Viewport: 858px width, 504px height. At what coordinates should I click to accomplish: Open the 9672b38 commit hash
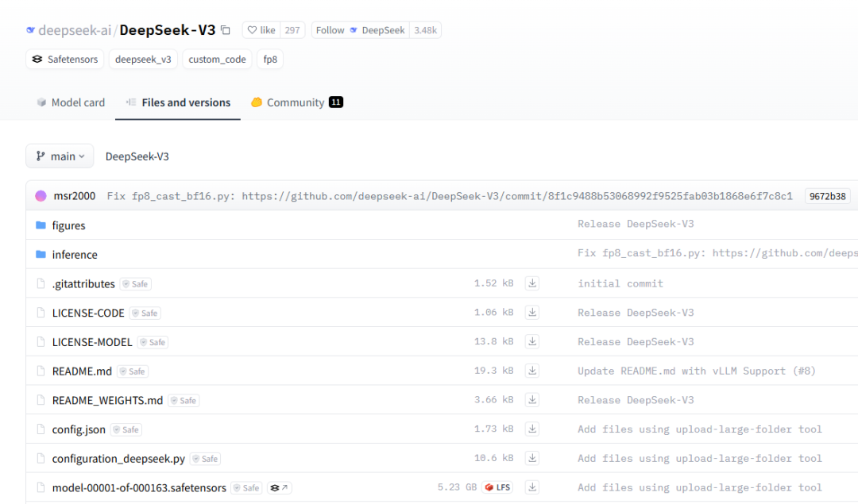[x=827, y=196]
